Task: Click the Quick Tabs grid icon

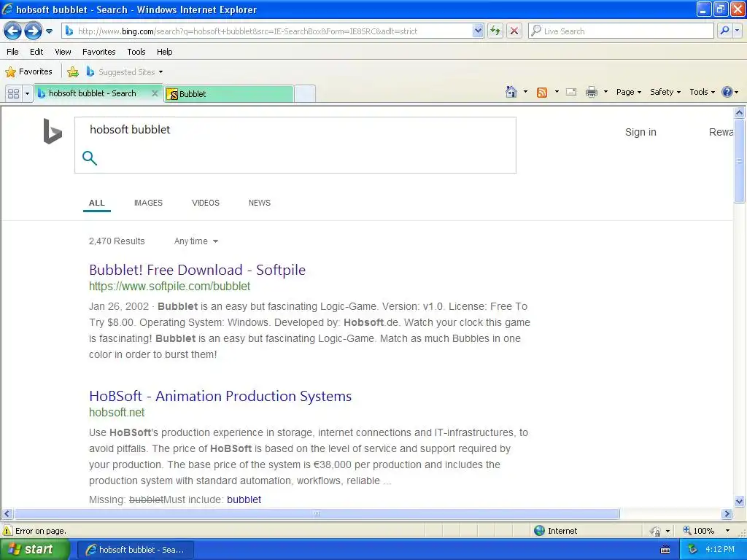Action: tap(13, 93)
